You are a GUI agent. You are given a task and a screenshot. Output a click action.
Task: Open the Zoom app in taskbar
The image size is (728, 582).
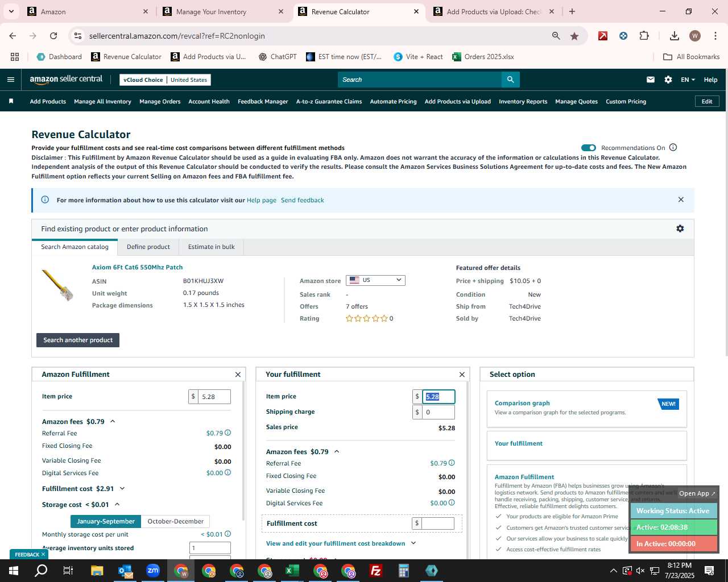point(152,571)
